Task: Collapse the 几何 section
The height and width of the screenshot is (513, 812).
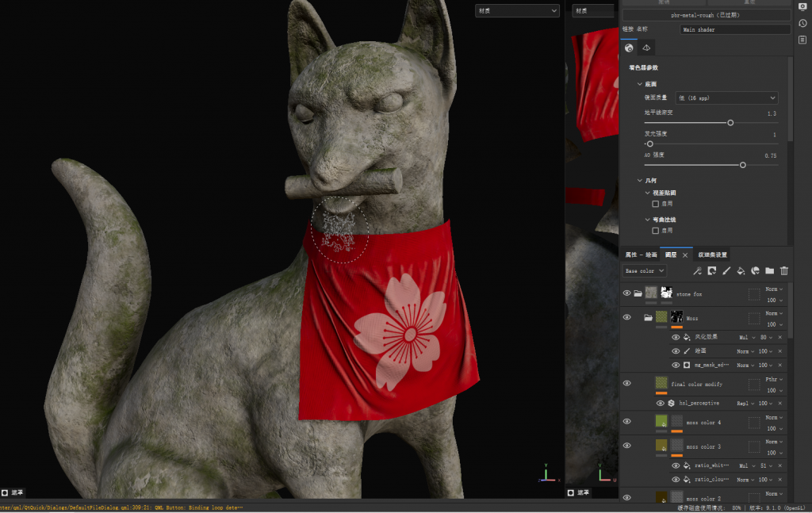Action: tap(640, 180)
